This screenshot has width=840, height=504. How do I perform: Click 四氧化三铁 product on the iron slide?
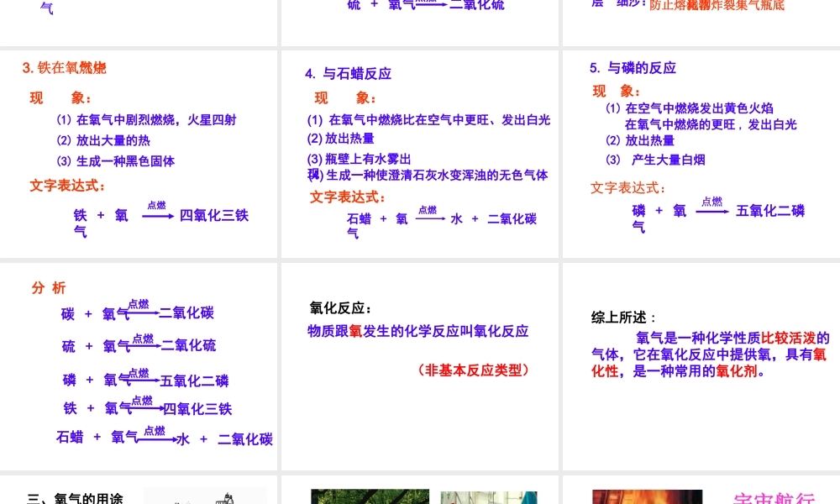pos(213,215)
